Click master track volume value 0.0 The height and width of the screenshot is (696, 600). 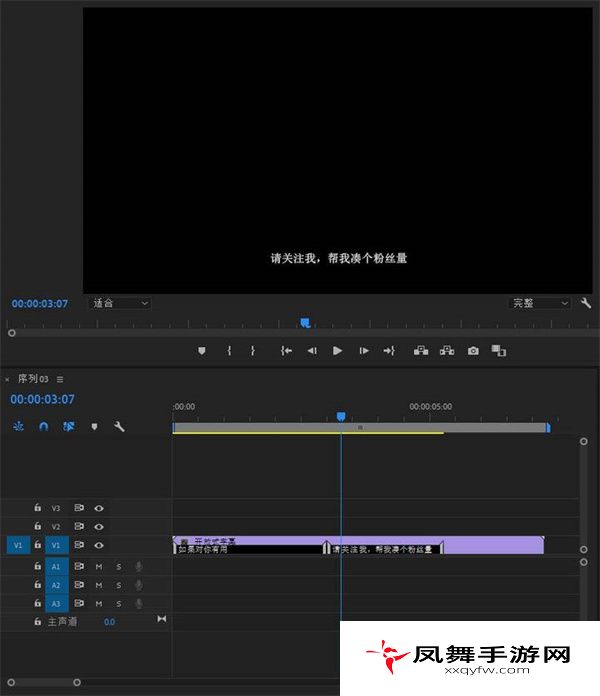pos(109,622)
